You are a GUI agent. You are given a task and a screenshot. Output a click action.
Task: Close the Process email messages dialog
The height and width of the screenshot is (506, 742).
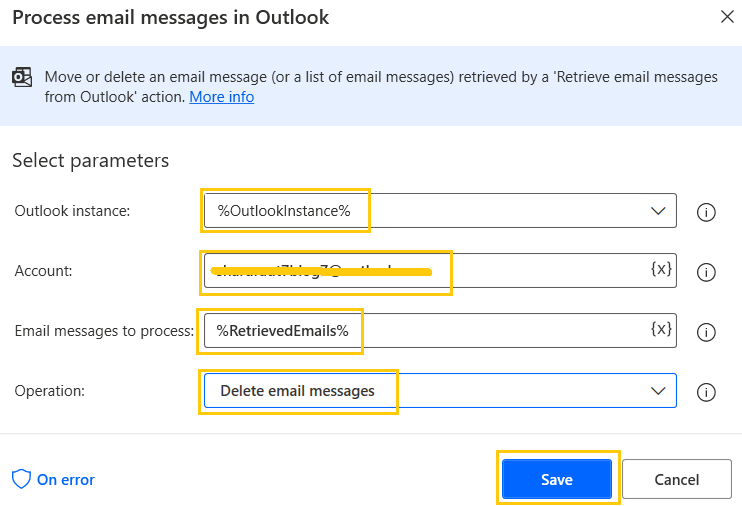(727, 17)
